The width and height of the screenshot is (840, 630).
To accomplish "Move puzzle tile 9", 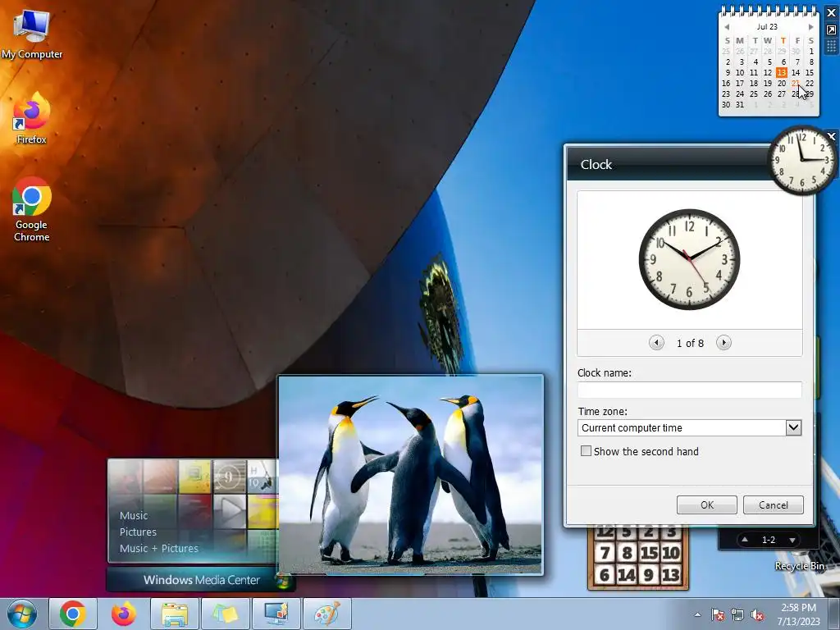I will (649, 575).
